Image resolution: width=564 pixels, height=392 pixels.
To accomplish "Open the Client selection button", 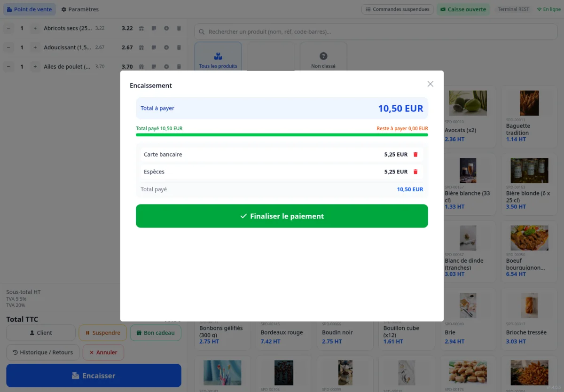I will [x=41, y=333].
